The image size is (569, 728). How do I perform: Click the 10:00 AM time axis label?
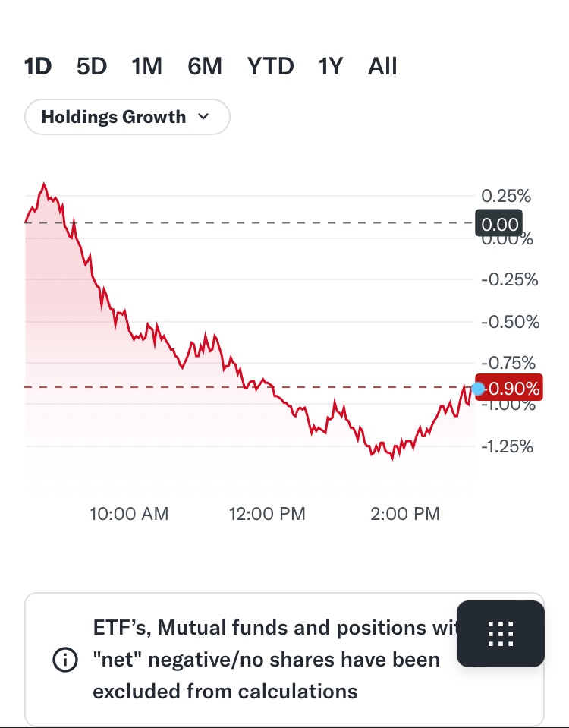[129, 514]
